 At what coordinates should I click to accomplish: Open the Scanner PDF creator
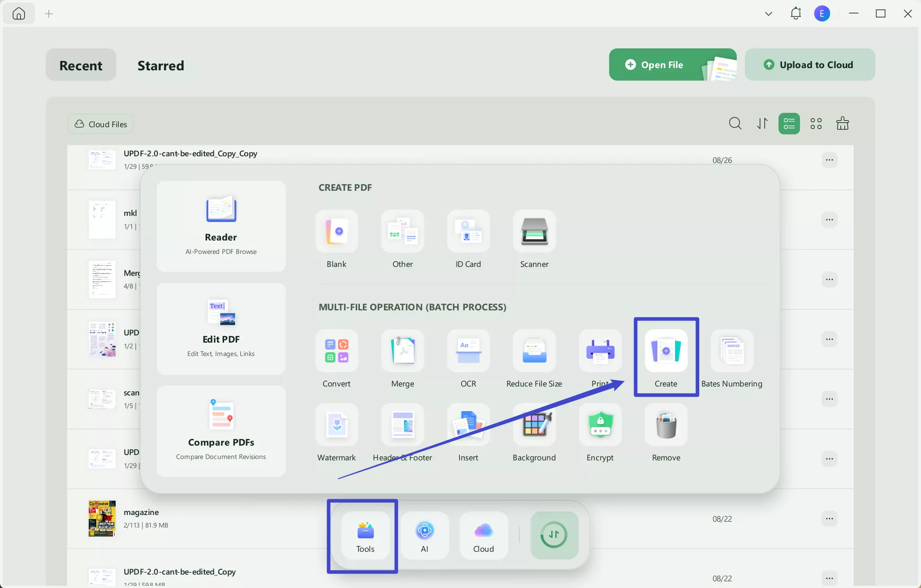(x=534, y=232)
